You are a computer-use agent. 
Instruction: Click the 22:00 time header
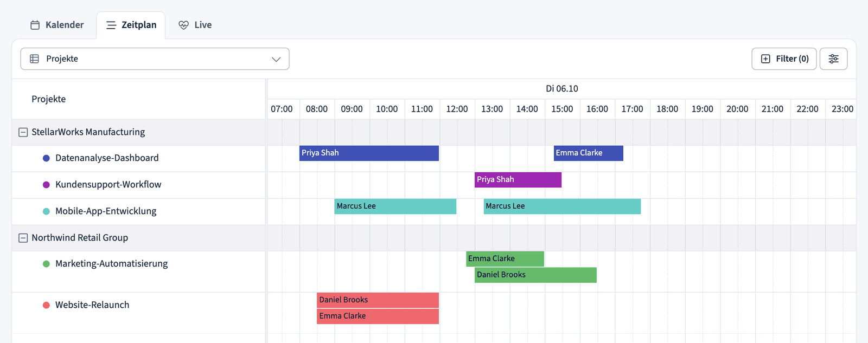(808, 109)
